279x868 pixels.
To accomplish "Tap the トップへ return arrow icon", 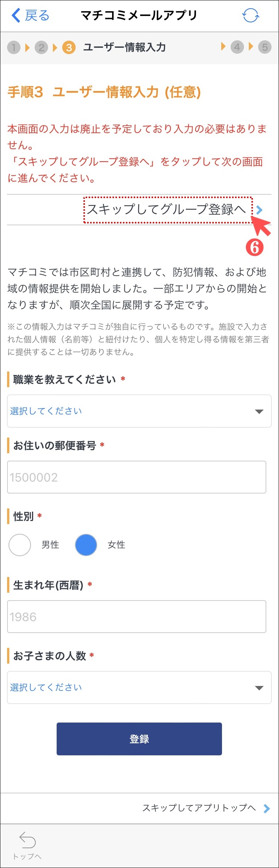I will tap(27, 840).
